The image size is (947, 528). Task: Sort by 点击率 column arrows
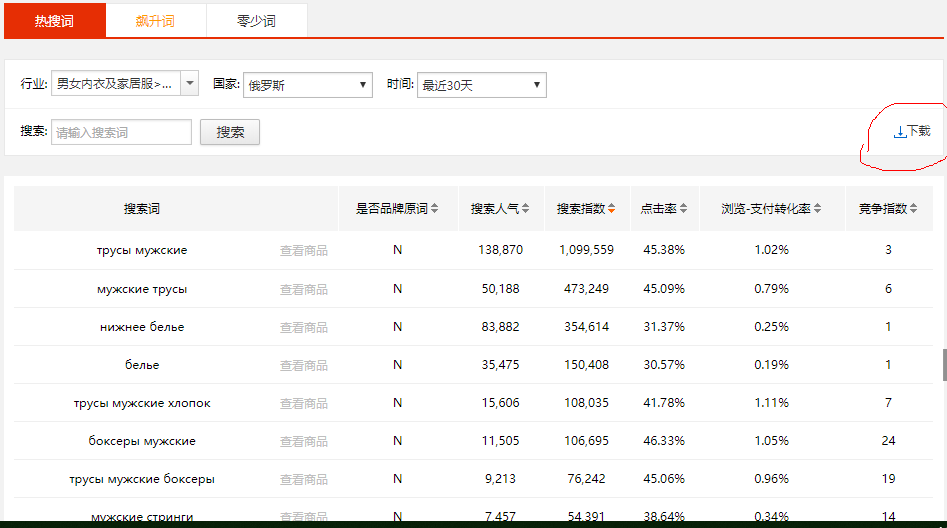pyautogui.click(x=683, y=209)
